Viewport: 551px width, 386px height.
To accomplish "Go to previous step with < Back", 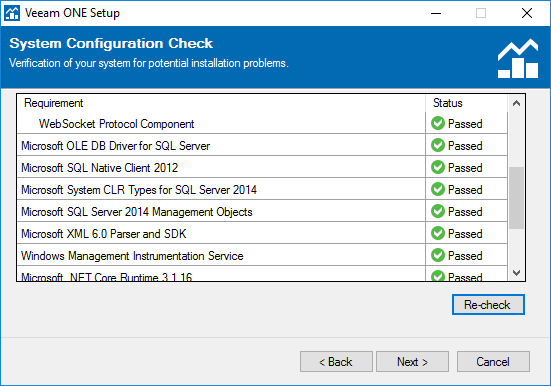I will point(336,361).
